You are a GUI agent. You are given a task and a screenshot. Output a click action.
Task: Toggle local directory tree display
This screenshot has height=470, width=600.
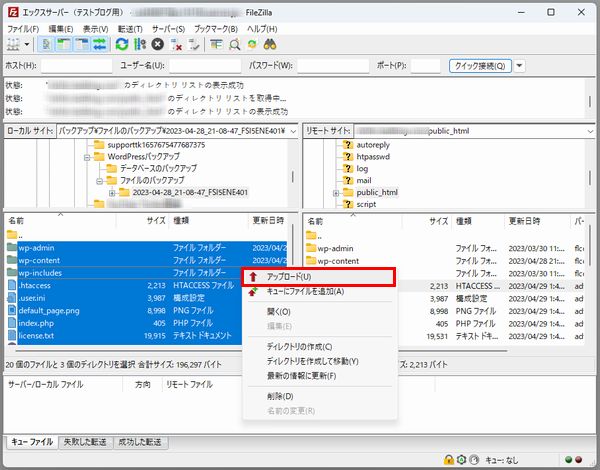tap(64, 45)
